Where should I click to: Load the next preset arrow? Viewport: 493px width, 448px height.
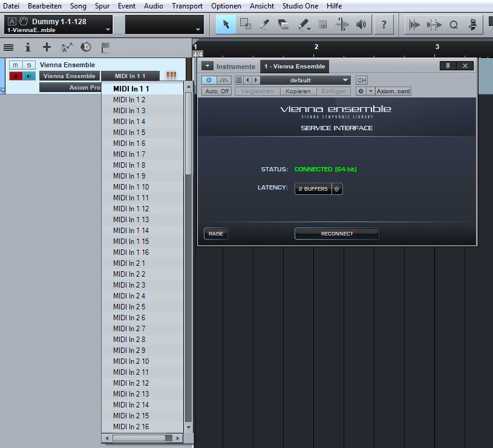256,81
